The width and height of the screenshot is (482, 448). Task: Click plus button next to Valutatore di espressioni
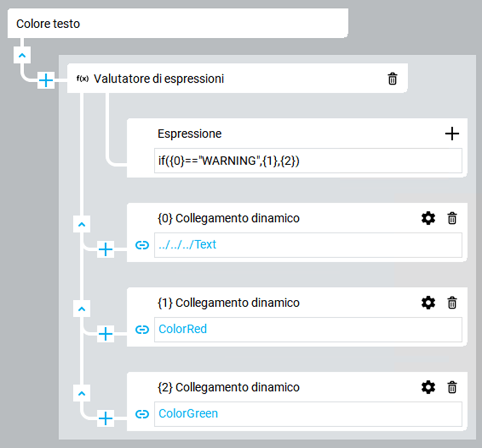pyautogui.click(x=46, y=81)
